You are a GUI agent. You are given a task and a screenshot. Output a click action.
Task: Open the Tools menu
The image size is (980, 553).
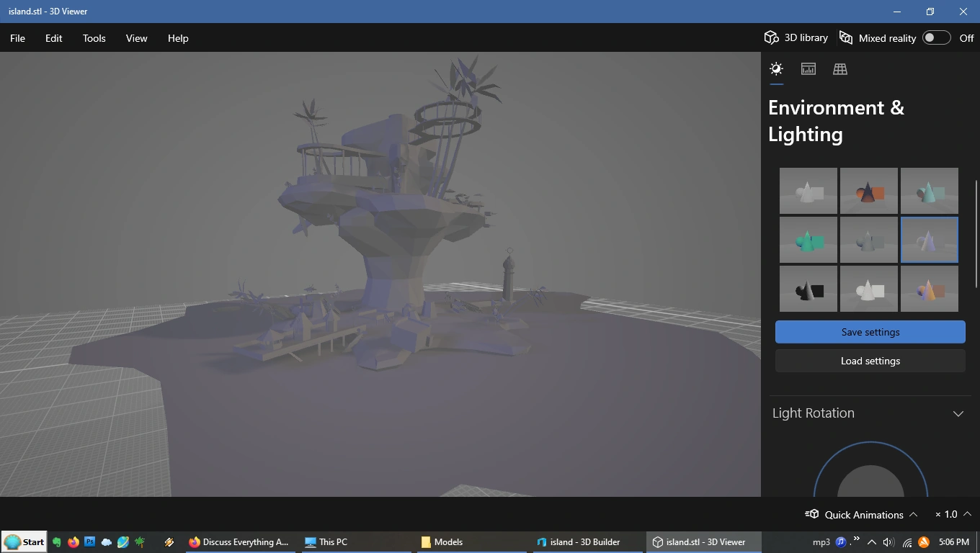pyautogui.click(x=94, y=38)
